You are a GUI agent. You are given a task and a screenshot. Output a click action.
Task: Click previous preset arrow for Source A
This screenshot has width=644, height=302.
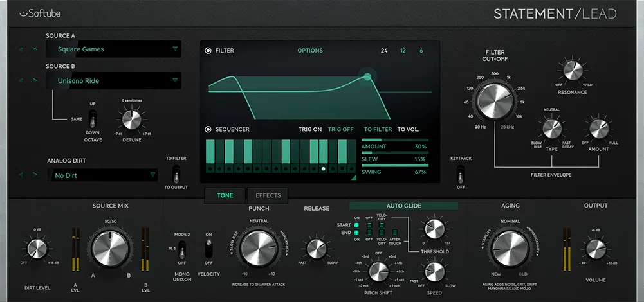click(21, 49)
